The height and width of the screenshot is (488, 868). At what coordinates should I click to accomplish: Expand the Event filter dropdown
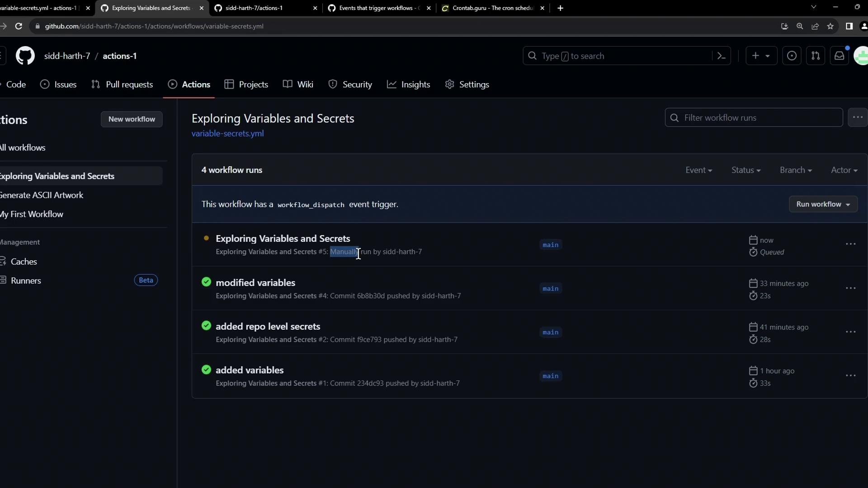click(x=698, y=170)
